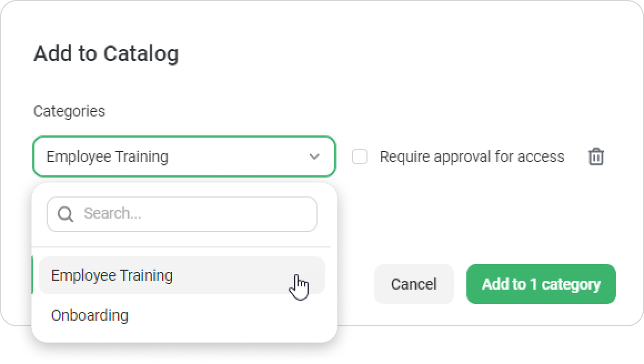Collapse the Categories dropdown using its chevron
644x364 pixels.
coord(314,157)
